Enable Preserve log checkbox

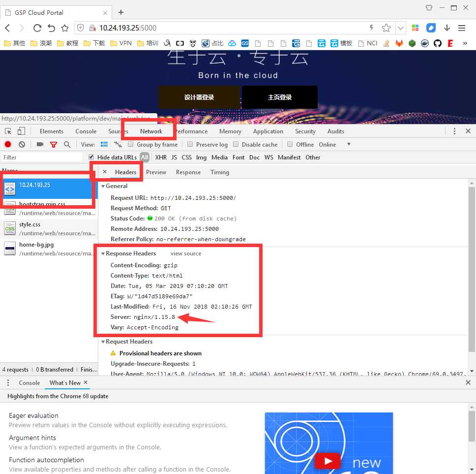pyautogui.click(x=190, y=144)
